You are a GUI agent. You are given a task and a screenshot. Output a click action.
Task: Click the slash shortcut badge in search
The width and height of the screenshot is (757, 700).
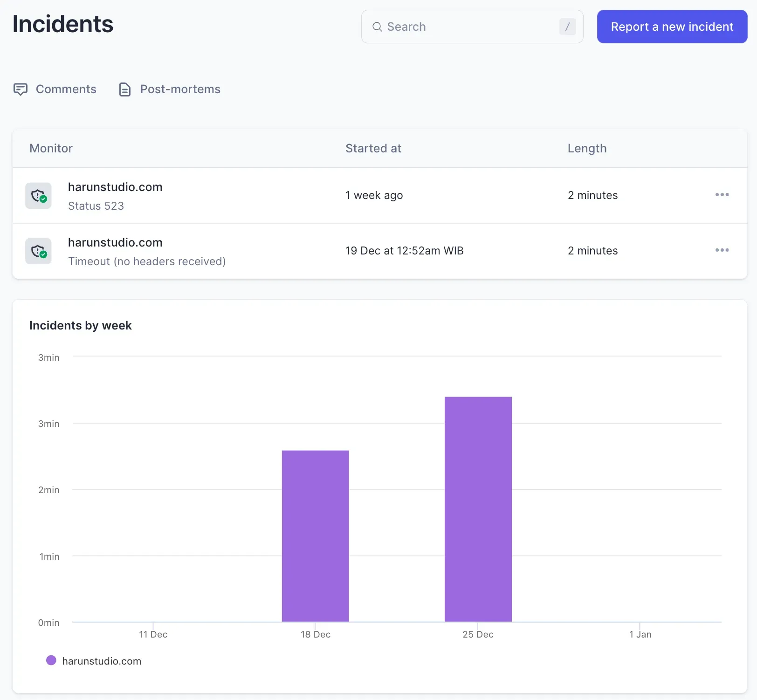(567, 27)
